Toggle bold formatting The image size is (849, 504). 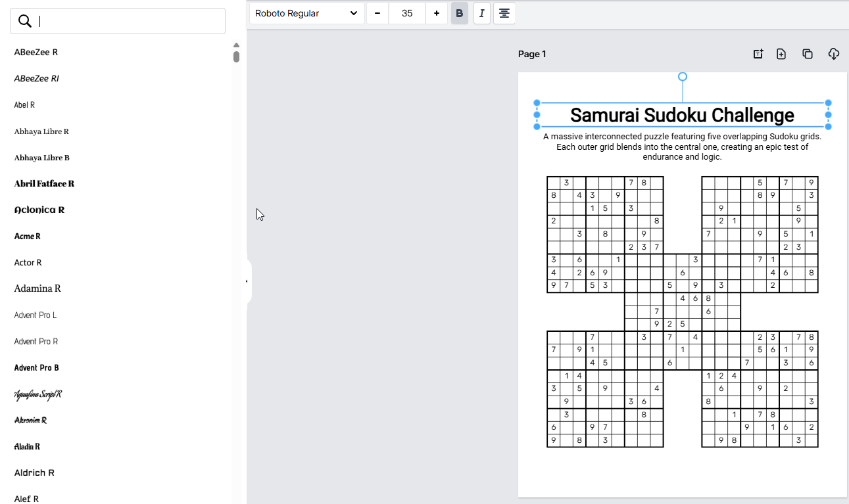tap(459, 13)
